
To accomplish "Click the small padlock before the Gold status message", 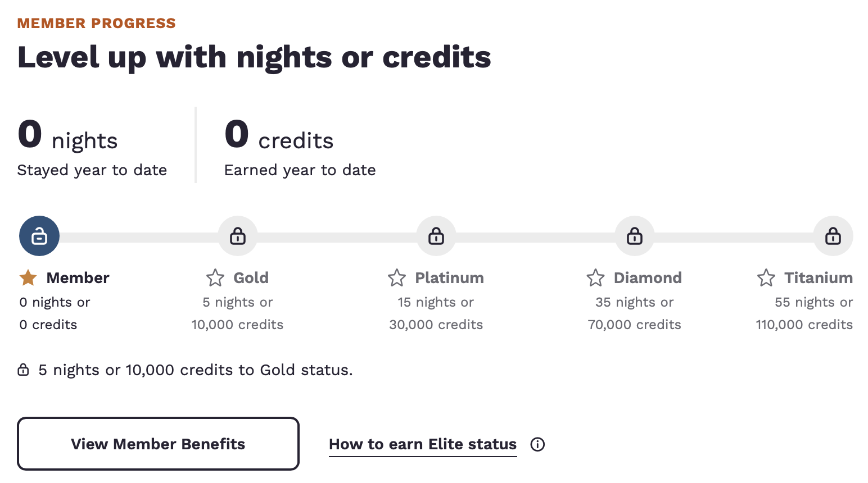I will (23, 370).
